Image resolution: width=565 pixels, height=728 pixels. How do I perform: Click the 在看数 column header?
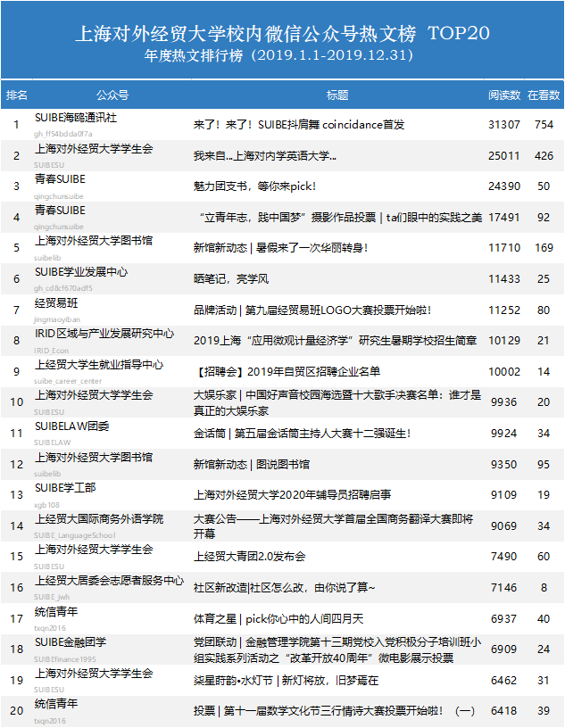pos(544,95)
